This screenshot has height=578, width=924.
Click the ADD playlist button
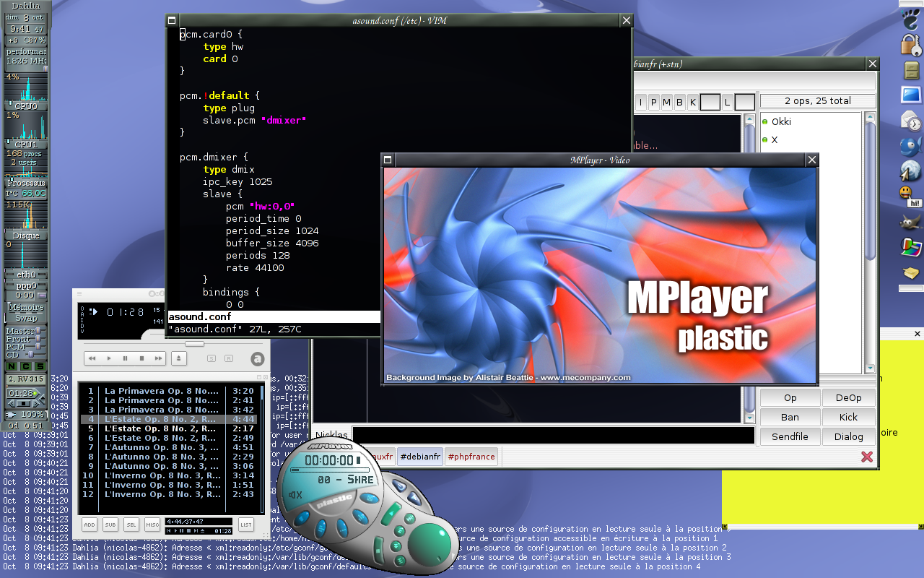tap(89, 525)
